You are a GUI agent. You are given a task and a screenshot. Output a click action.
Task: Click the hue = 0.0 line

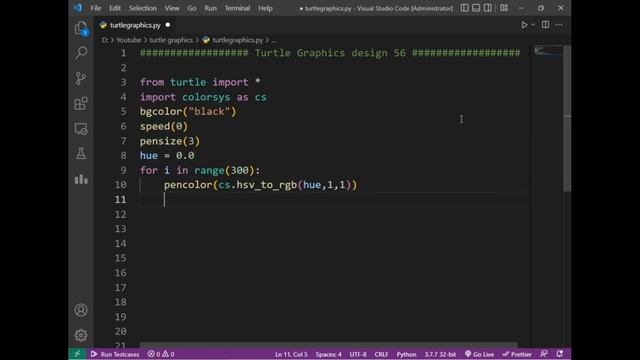(167, 156)
